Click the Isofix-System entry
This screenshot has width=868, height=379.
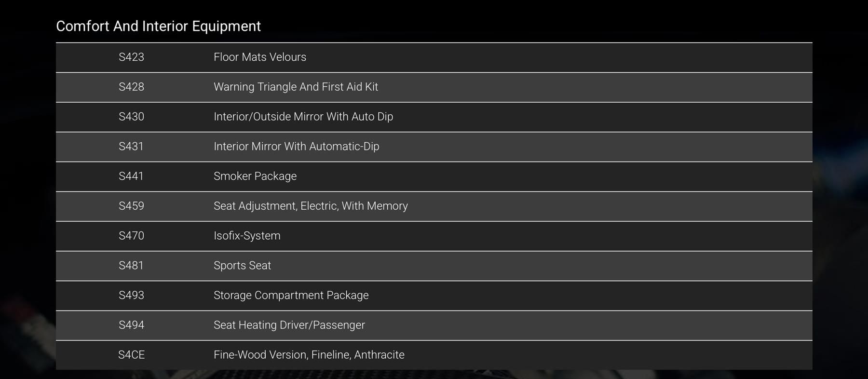pyautogui.click(x=247, y=236)
